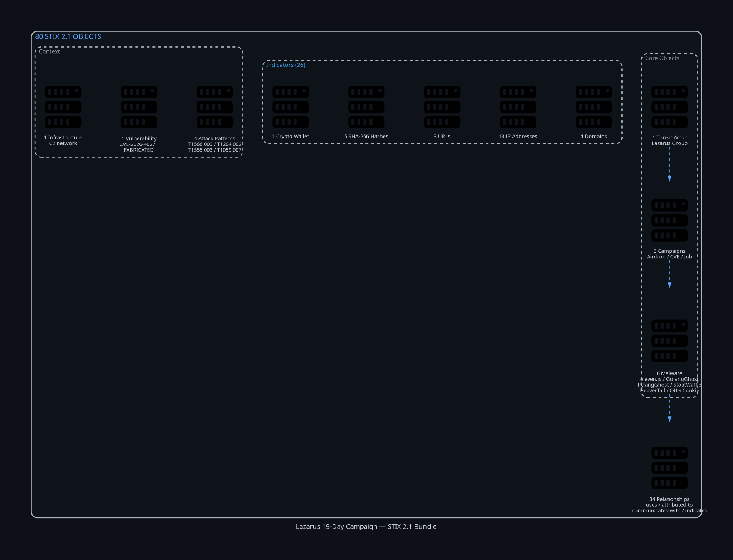Click the Malware server icon
Viewport: 733px width, 560px height.
click(x=669, y=341)
